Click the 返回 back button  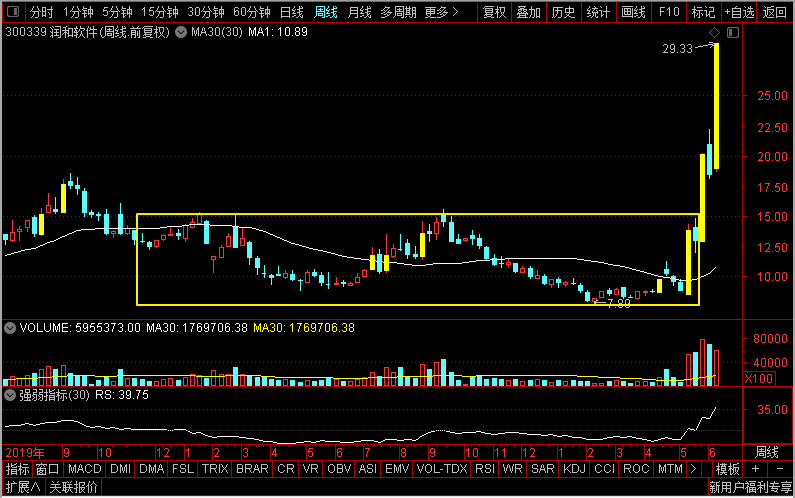(775, 12)
